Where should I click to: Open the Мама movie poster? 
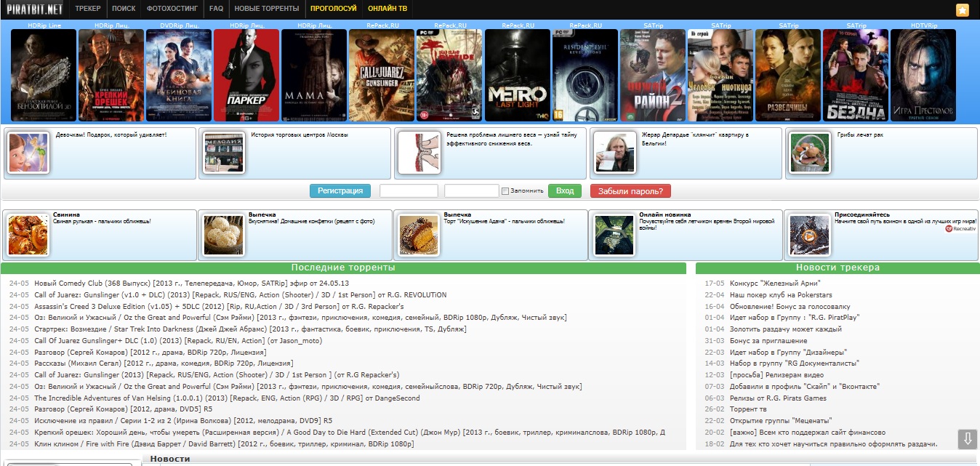314,75
